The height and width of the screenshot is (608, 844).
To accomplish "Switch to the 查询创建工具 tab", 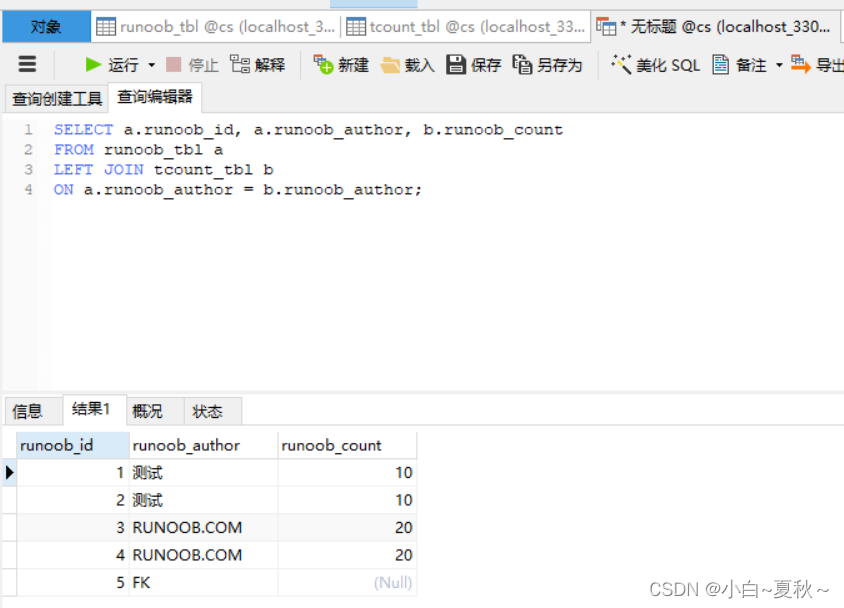I will tap(57, 97).
